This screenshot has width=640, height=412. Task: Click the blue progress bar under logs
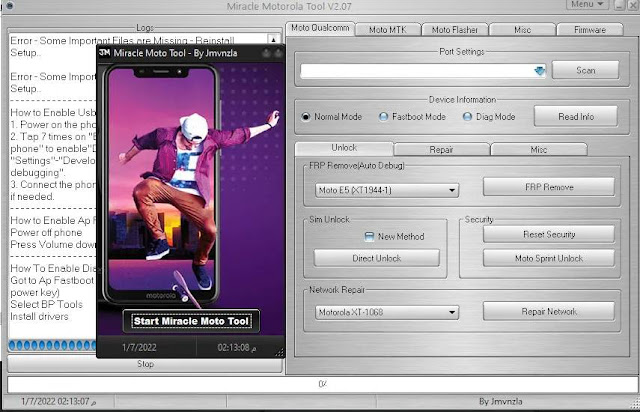tap(52, 345)
